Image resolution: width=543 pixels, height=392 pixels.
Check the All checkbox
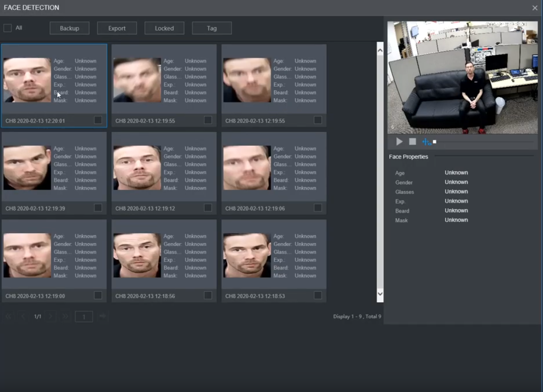(7, 28)
